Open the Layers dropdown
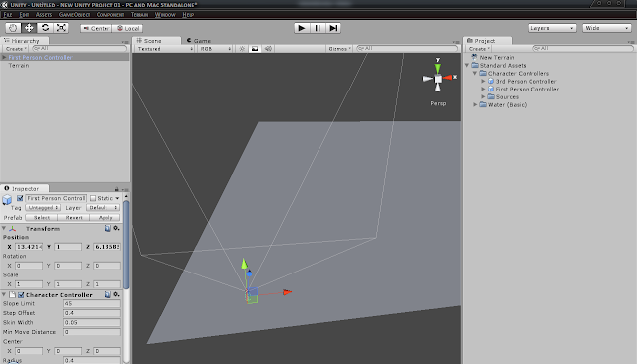The width and height of the screenshot is (637, 364). pos(551,28)
